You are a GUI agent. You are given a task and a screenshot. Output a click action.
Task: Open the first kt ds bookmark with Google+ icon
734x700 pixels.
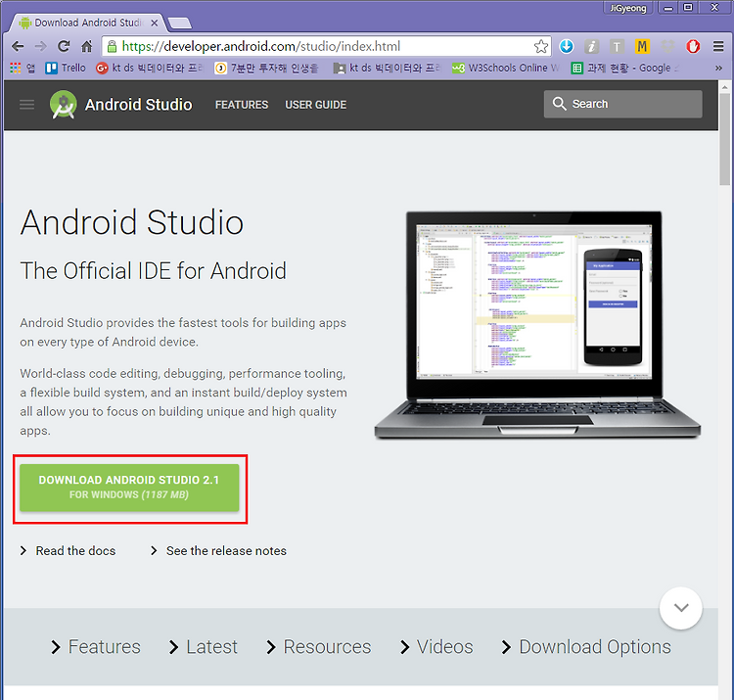(x=150, y=68)
